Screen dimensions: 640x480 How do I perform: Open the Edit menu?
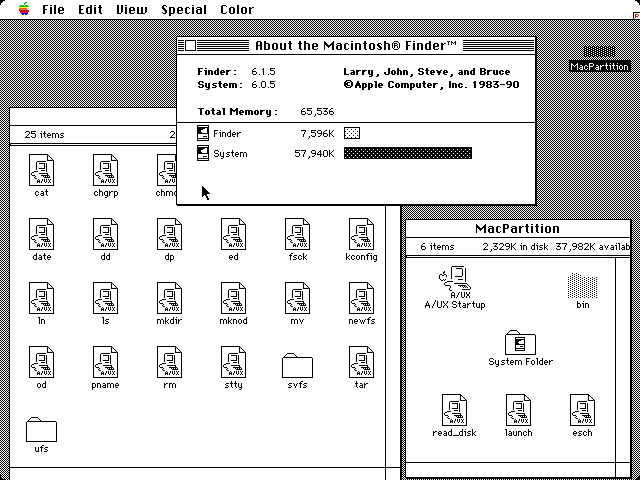90,9
